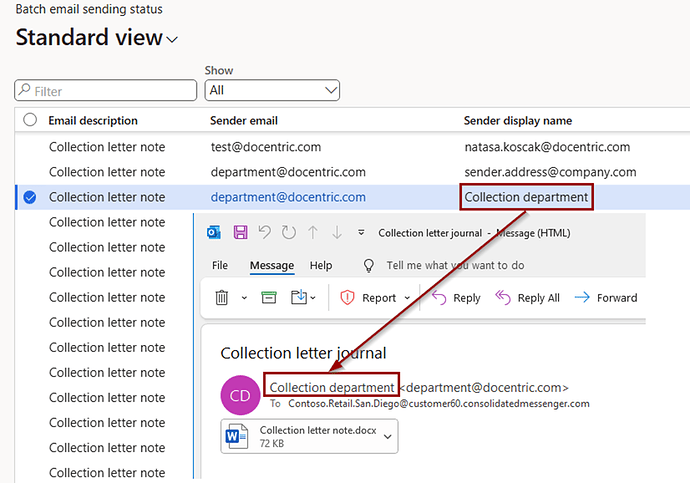The width and height of the screenshot is (690, 483).
Task: Click the Move to folder icon
Action: coord(299,297)
